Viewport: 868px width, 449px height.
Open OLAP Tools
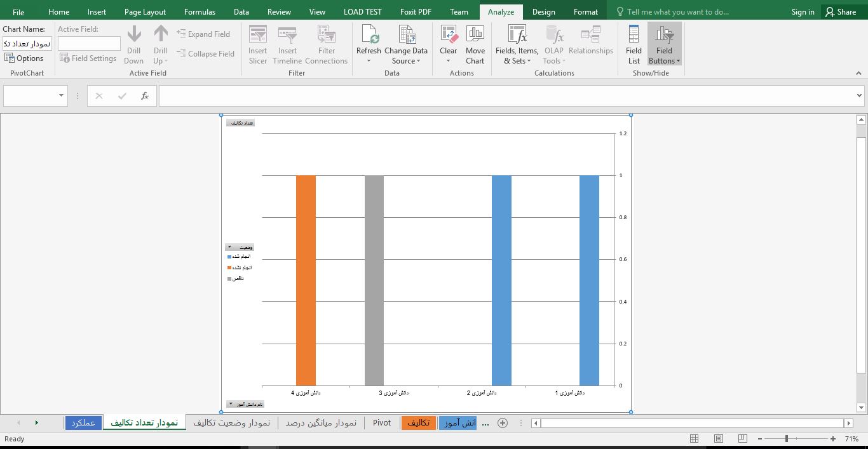553,44
